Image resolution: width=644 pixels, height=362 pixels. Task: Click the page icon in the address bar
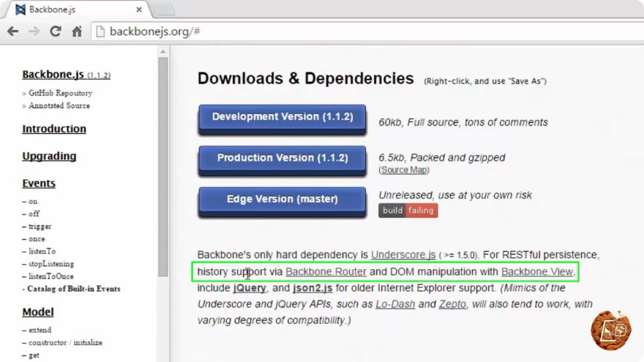100,31
